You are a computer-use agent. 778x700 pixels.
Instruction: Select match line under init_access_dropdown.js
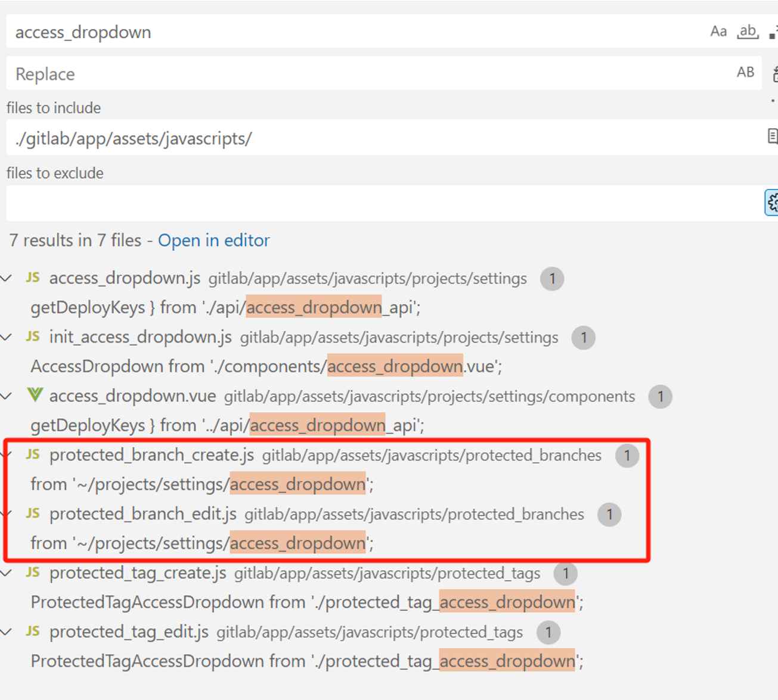click(266, 366)
